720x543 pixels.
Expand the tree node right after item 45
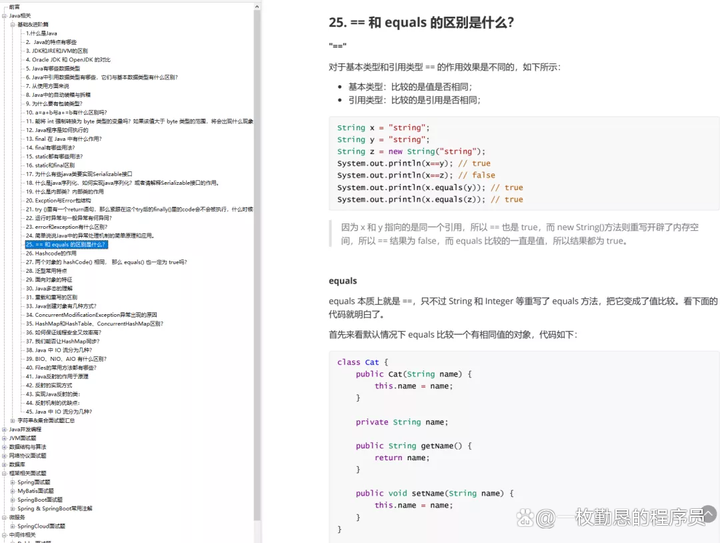pos(12,420)
